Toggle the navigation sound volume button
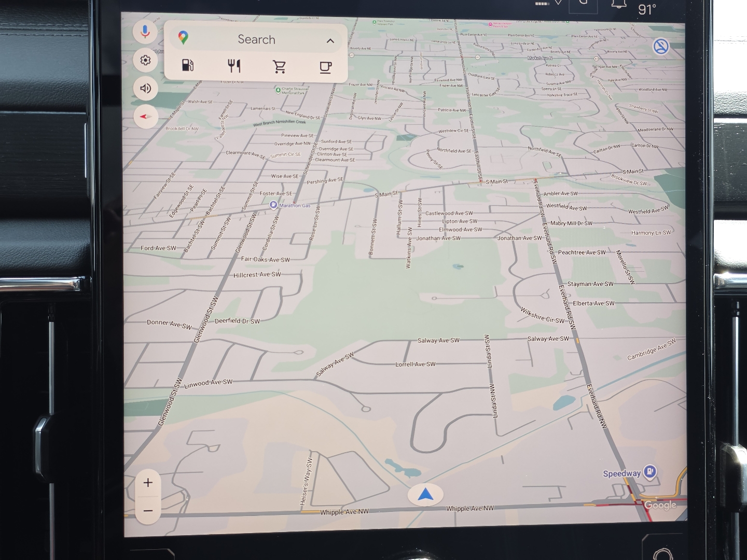 pos(145,88)
